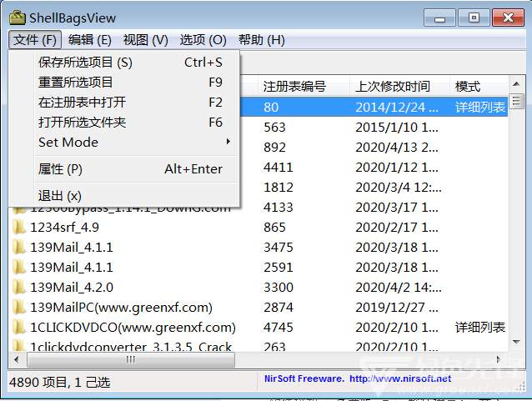Screen dimensions: 532x401
Task: Click folder icon beside 139MailPC(www.greenxf.com)
Action: [x=18, y=308]
